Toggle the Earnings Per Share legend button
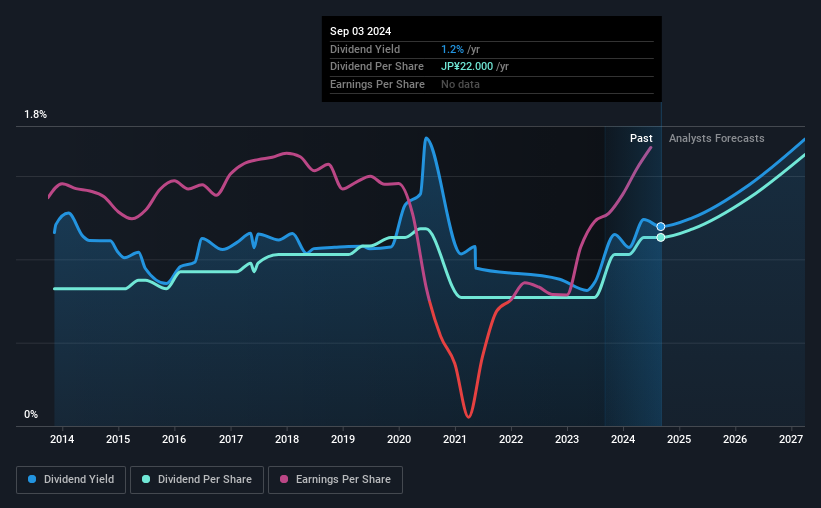This screenshot has width=821, height=508. [335, 480]
